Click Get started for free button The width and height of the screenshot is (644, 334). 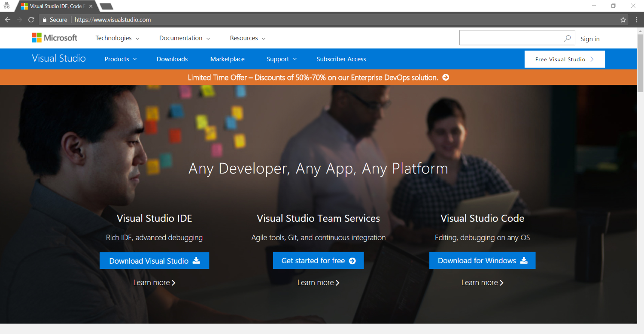coord(318,261)
